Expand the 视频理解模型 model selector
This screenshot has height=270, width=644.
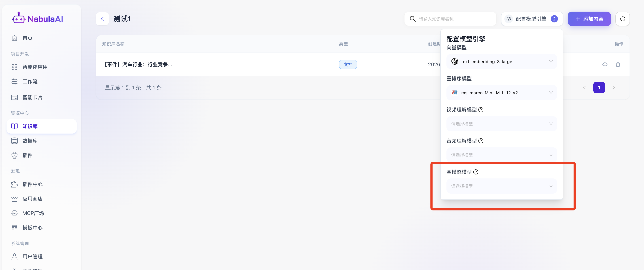pos(501,124)
